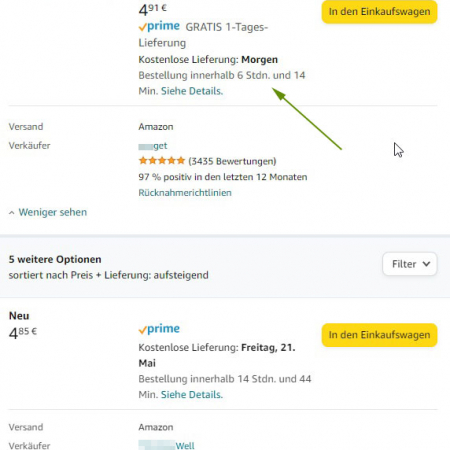The width and height of the screenshot is (450, 450).
Task: Click the top prime logo badge
Action: [x=159, y=26]
